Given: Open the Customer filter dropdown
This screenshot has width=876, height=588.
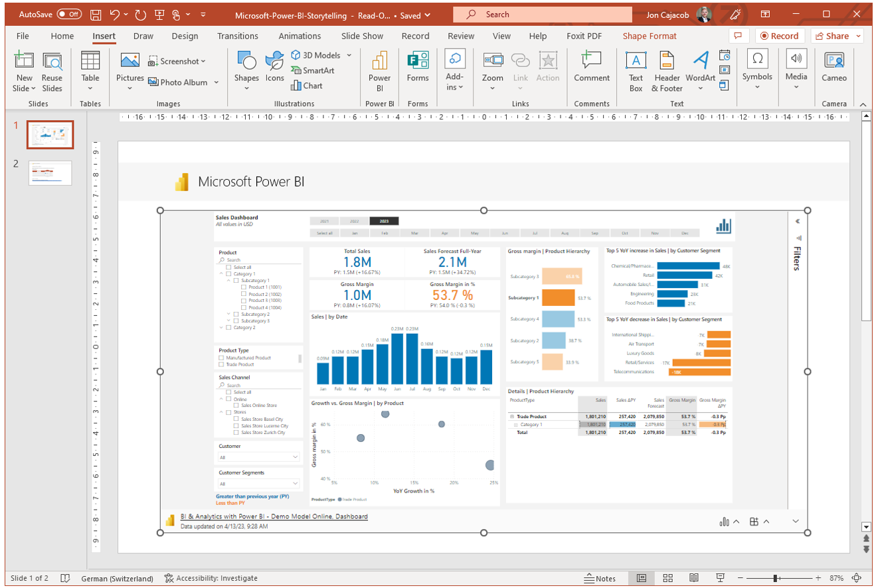Looking at the screenshot, I should tap(259, 457).
